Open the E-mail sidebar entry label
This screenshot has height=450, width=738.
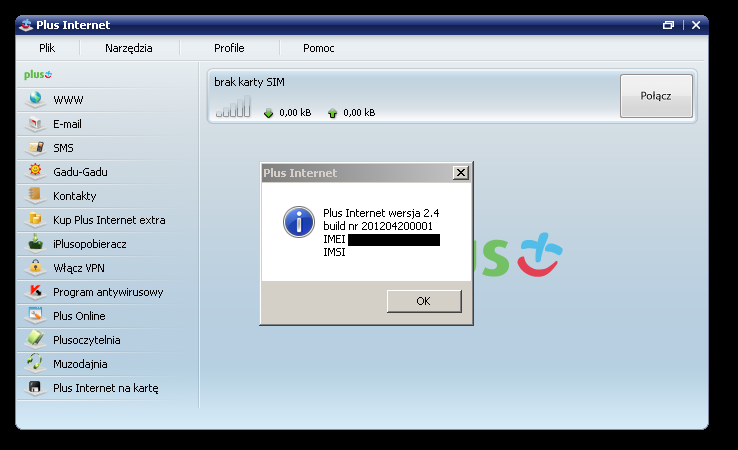tap(67, 124)
